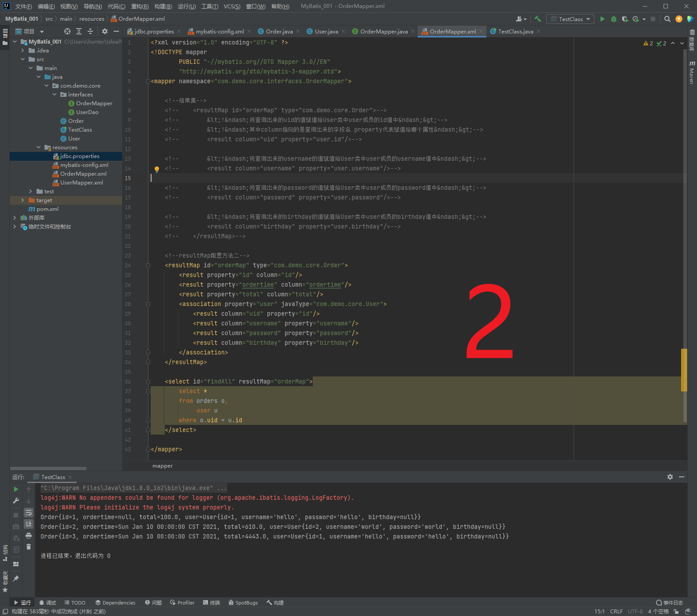Rerun TestClass from the Run panel
Screen dimensions: 697x616
click(x=16, y=489)
